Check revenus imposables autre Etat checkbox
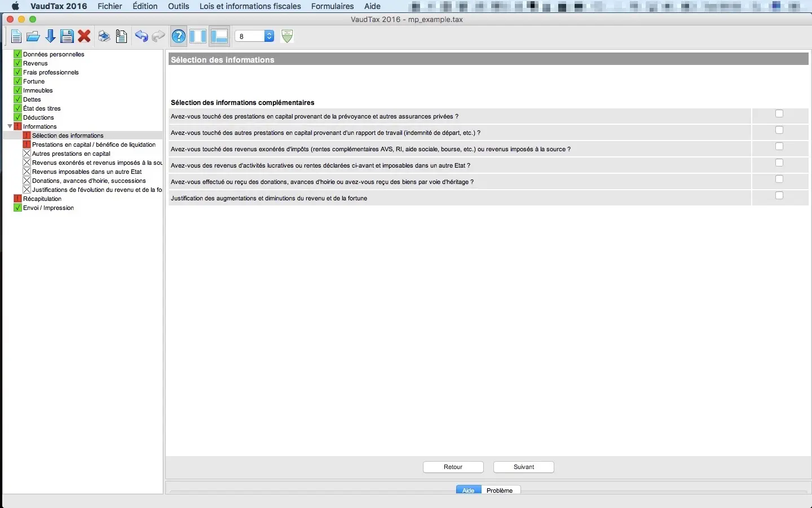Viewport: 812px width, 508px height. tap(779, 163)
